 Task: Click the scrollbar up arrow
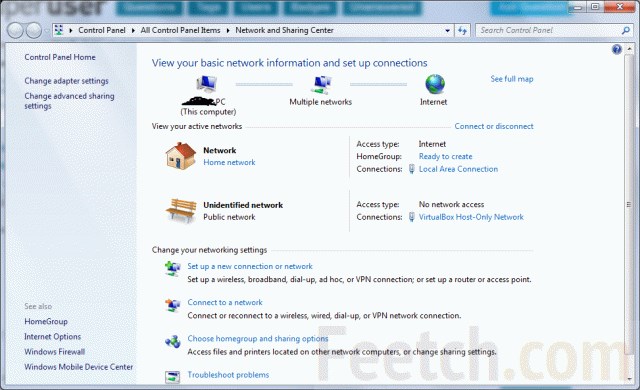click(x=629, y=49)
